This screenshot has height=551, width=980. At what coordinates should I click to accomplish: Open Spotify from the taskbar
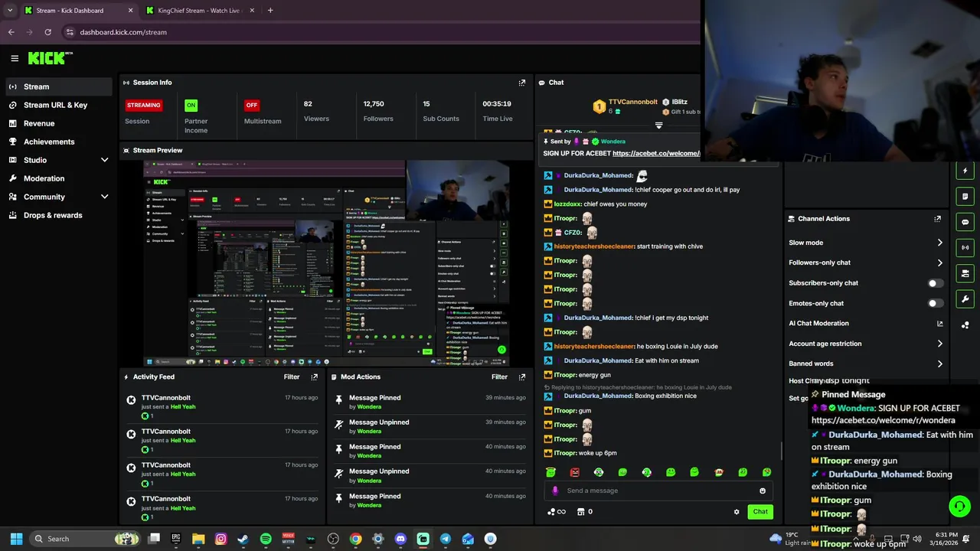point(266,539)
